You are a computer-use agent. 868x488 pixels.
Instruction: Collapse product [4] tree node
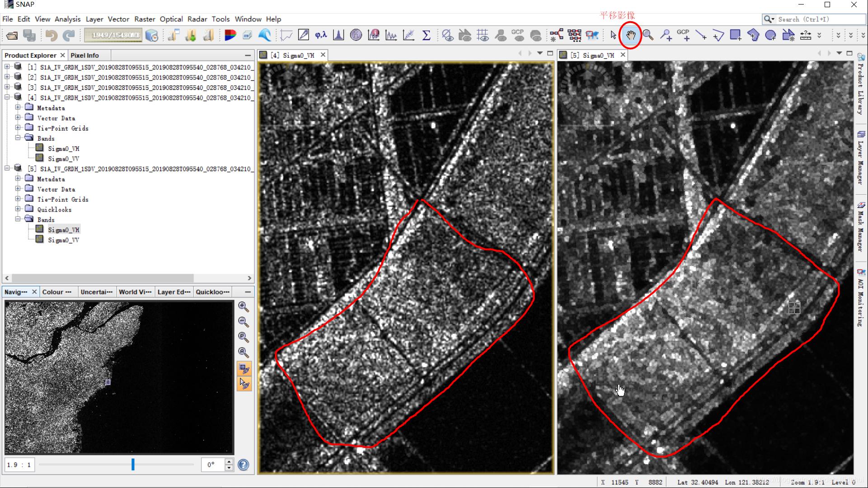click(x=7, y=98)
